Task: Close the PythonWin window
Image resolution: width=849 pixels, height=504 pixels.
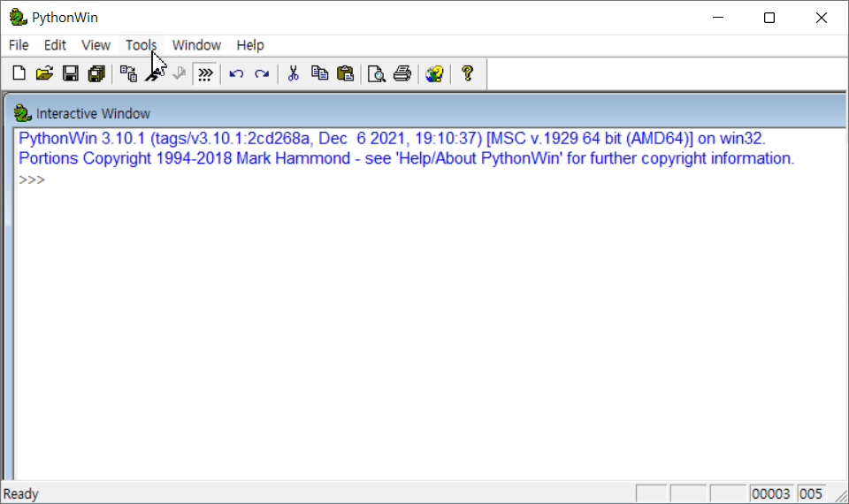Action: (x=822, y=18)
